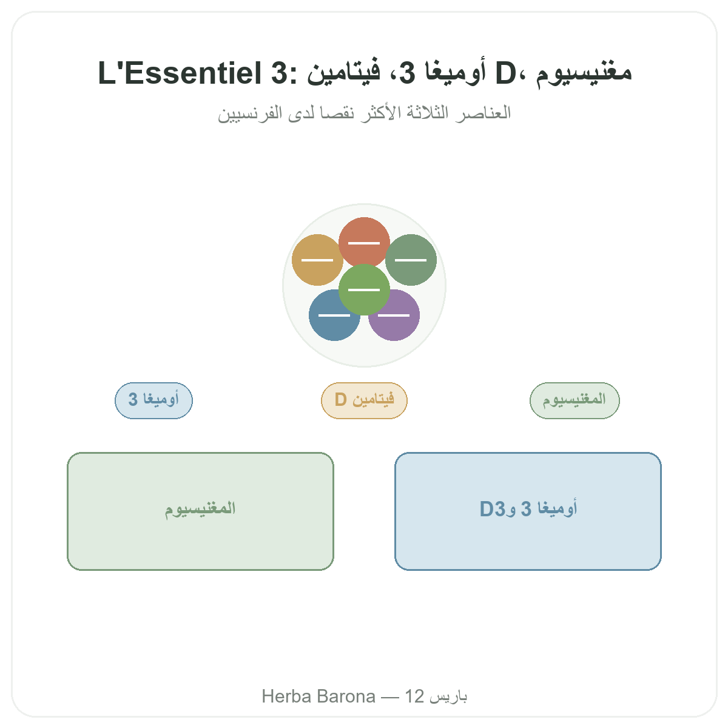
Task: Click the D3 text inside the blue box
Action: click(493, 508)
